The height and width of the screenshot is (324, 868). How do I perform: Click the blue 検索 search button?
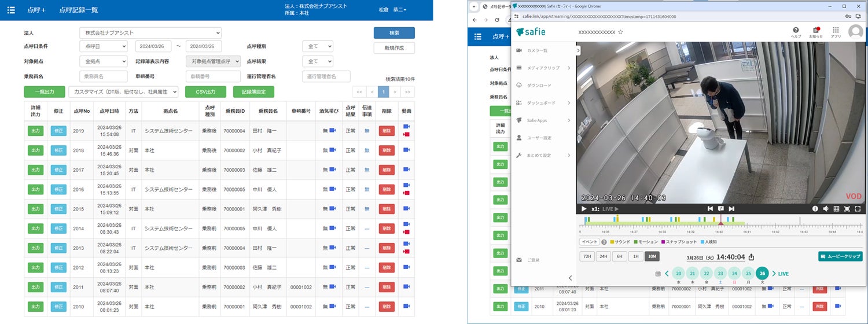(394, 33)
